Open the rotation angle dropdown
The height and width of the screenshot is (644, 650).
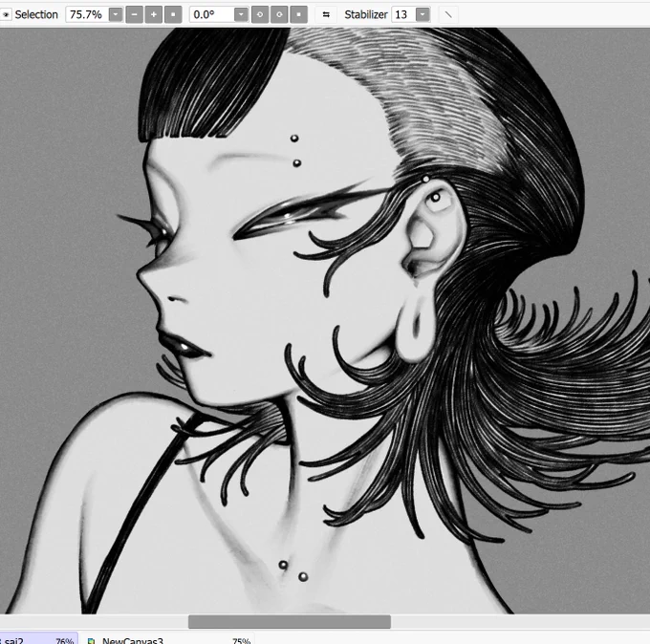point(241,14)
